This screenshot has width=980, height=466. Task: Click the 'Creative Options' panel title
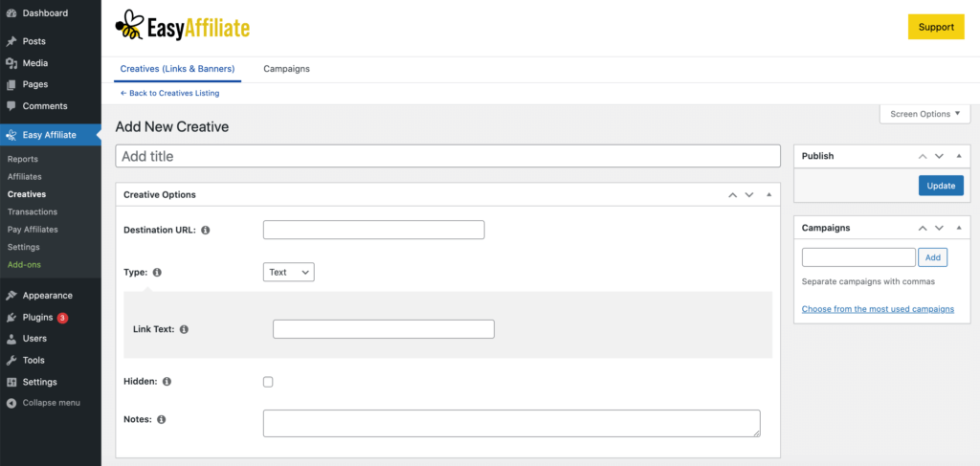[x=160, y=195]
